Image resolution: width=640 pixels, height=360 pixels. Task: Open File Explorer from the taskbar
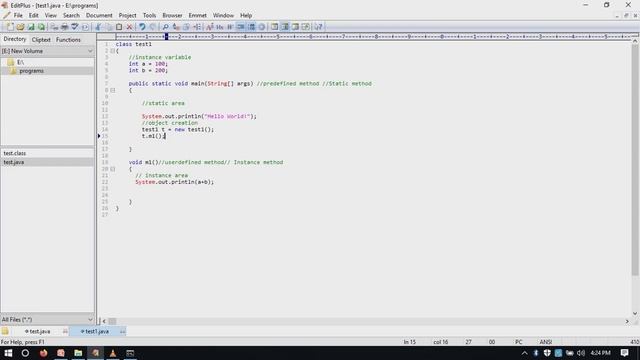[x=78, y=353]
